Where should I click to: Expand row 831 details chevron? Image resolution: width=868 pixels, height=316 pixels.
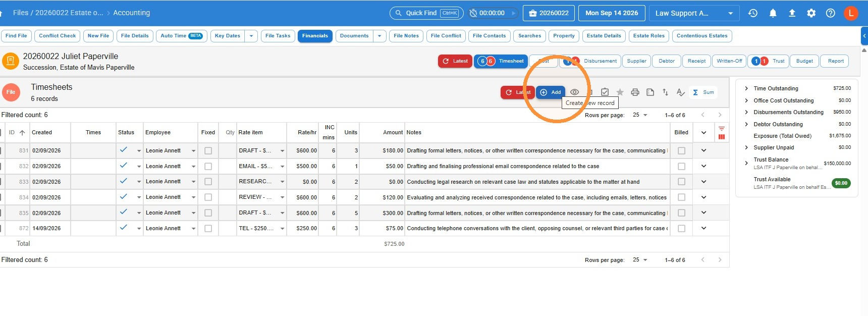coord(703,150)
